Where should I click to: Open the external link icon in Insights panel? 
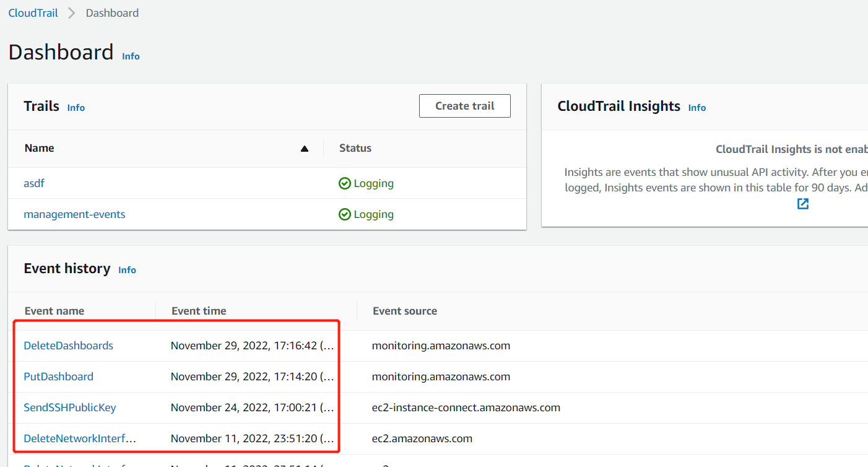(x=803, y=204)
